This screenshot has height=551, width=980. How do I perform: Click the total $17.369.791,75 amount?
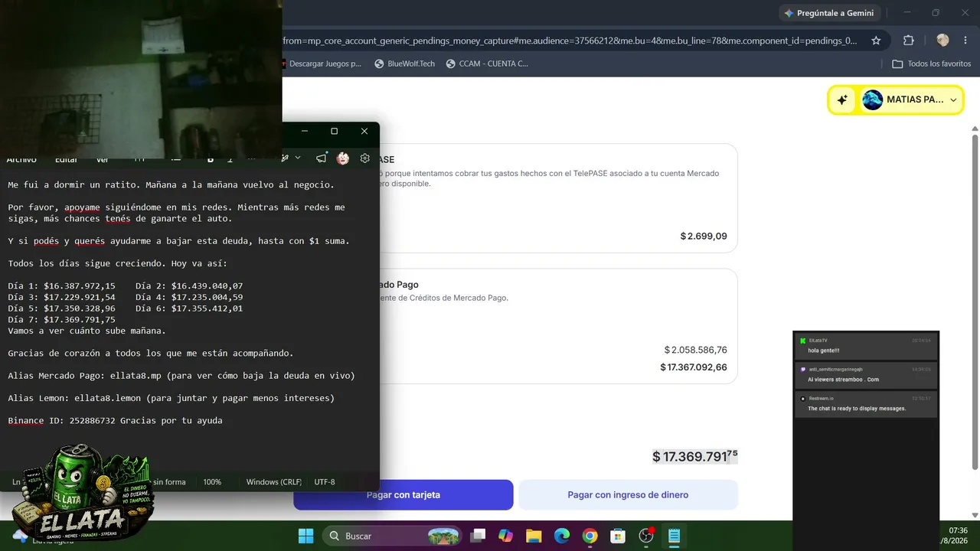click(695, 457)
